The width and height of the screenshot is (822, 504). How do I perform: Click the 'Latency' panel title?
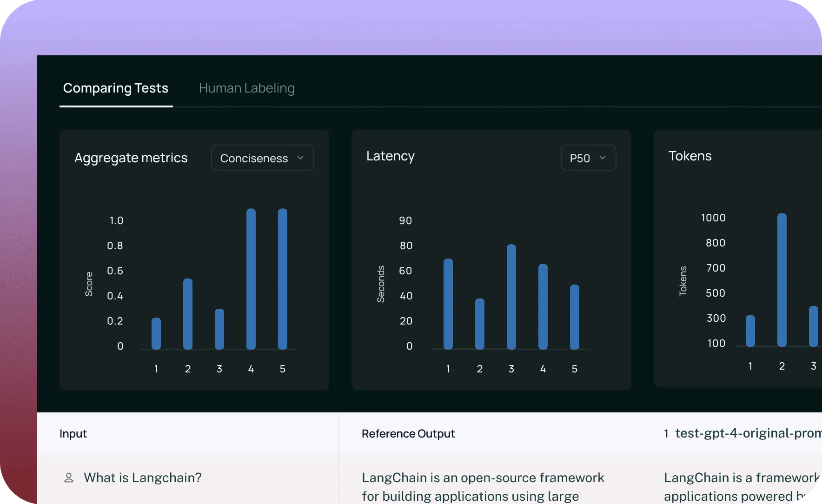coord(391,156)
